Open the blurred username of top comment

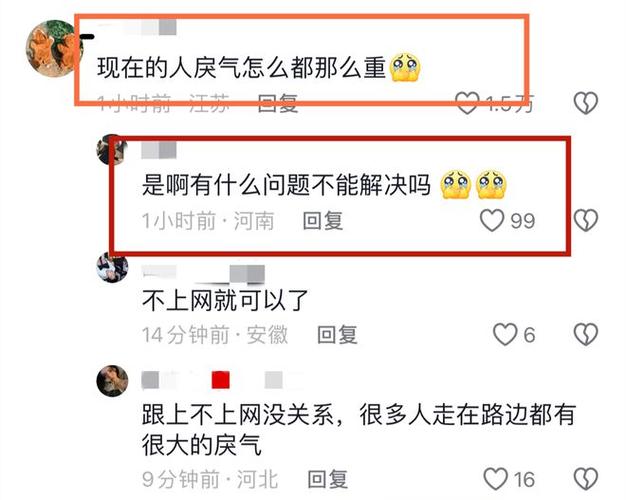click(x=137, y=27)
